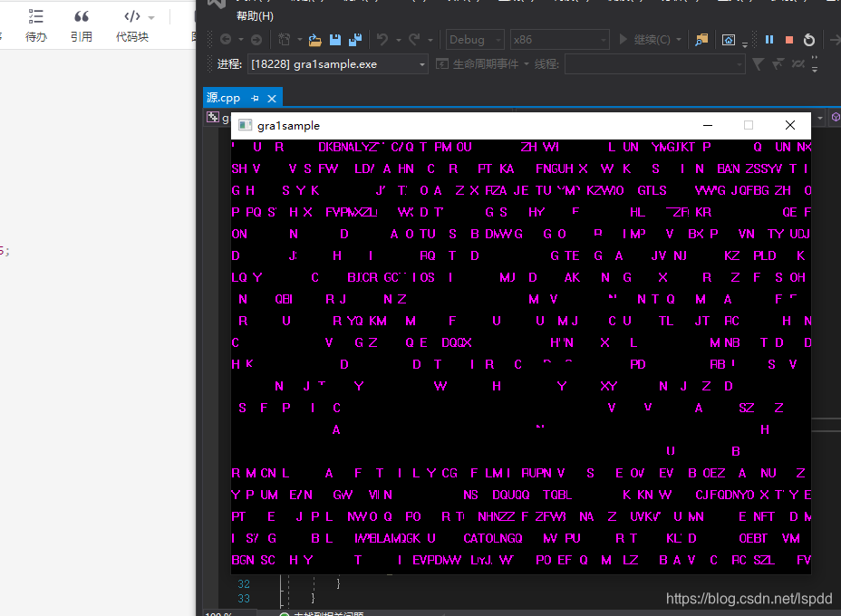Screen dimensions: 841x616
Task: Open the Thread (线程) dropdown
Action: click(x=655, y=64)
